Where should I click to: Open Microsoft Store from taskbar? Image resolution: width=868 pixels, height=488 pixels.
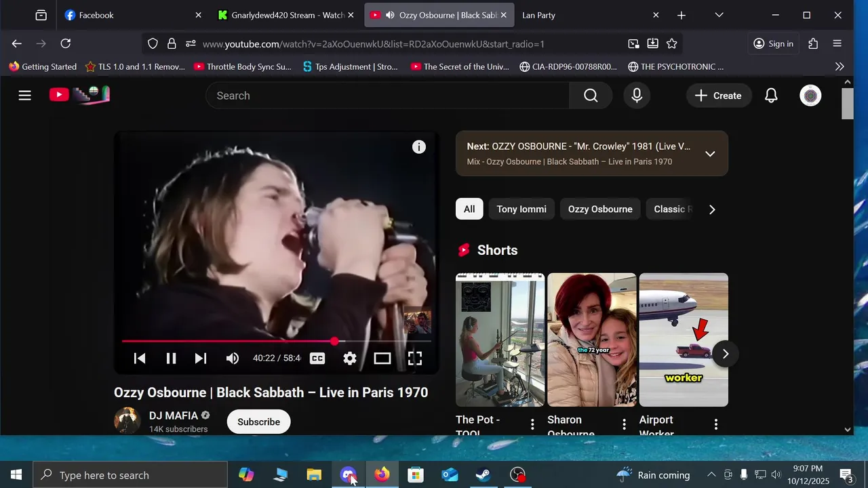[x=416, y=475]
